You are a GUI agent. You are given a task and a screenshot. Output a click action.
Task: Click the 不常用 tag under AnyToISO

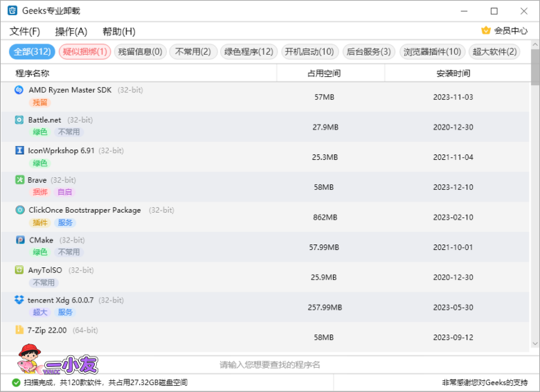(44, 283)
